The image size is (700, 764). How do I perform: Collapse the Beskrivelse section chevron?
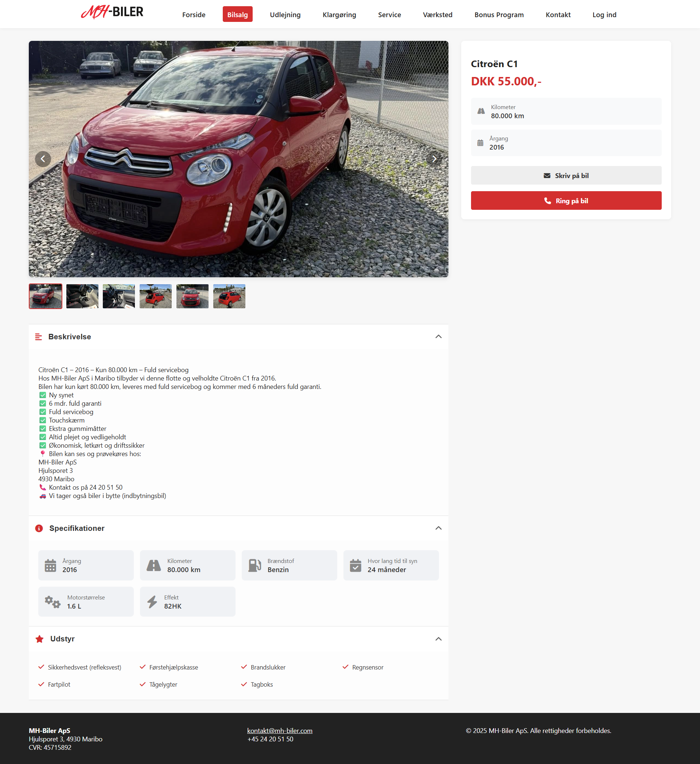[x=438, y=336]
